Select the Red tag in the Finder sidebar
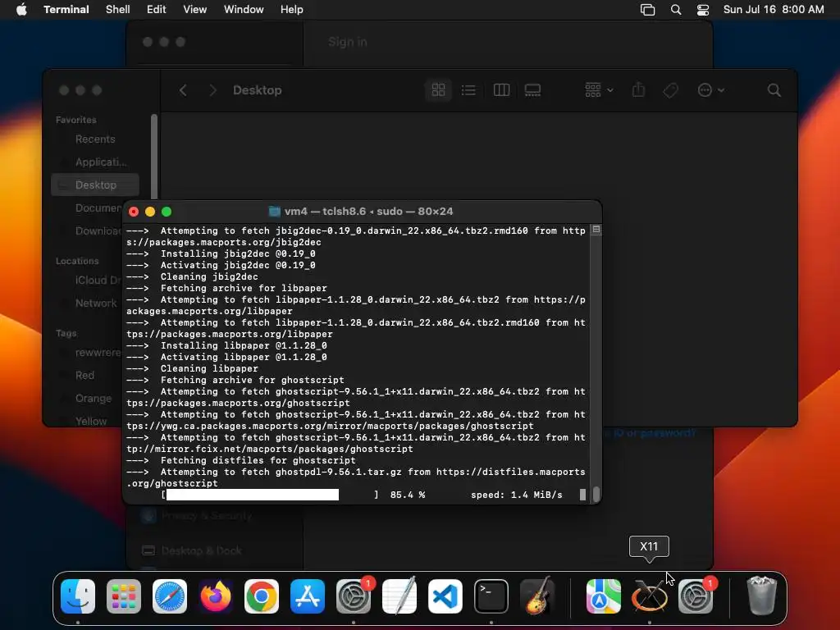 (89, 376)
